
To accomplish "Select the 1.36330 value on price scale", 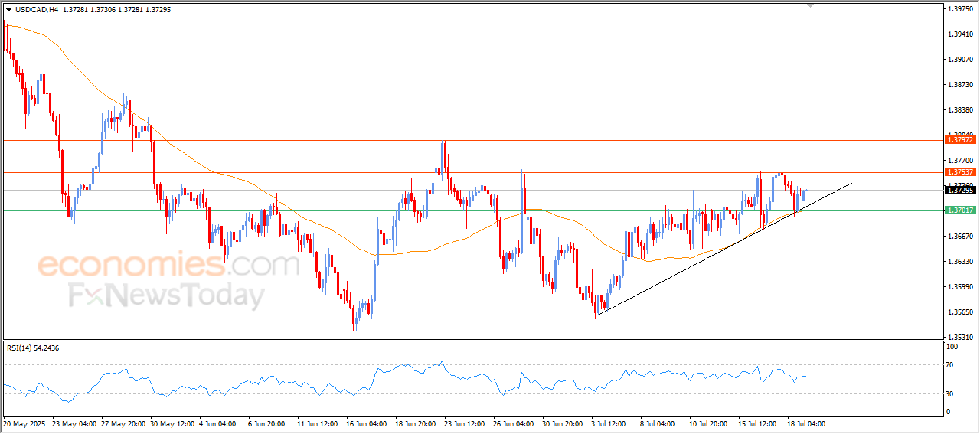I will tap(960, 262).
